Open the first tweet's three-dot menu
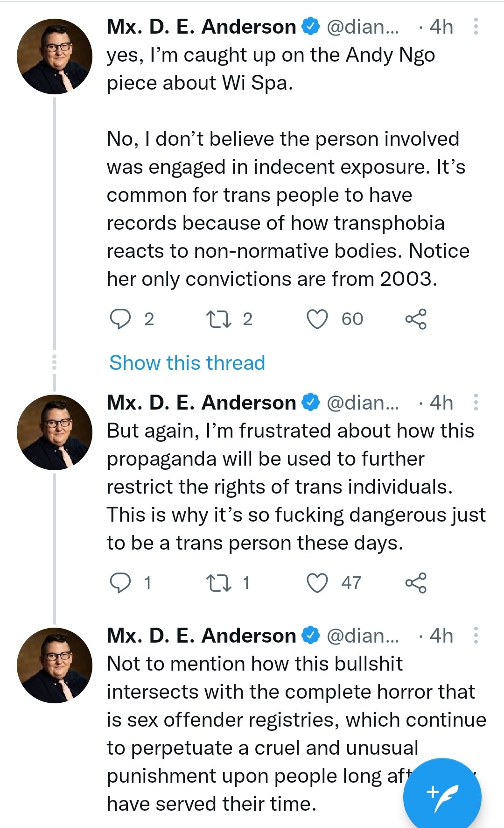504x828 pixels. click(476, 27)
